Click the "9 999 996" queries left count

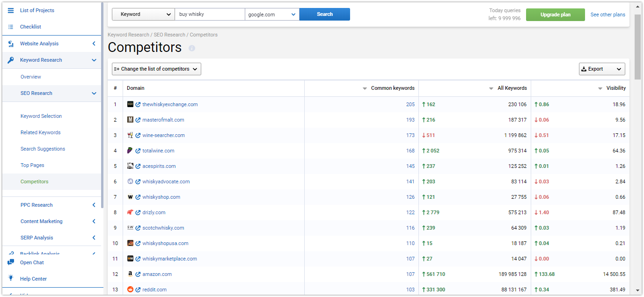pos(508,19)
